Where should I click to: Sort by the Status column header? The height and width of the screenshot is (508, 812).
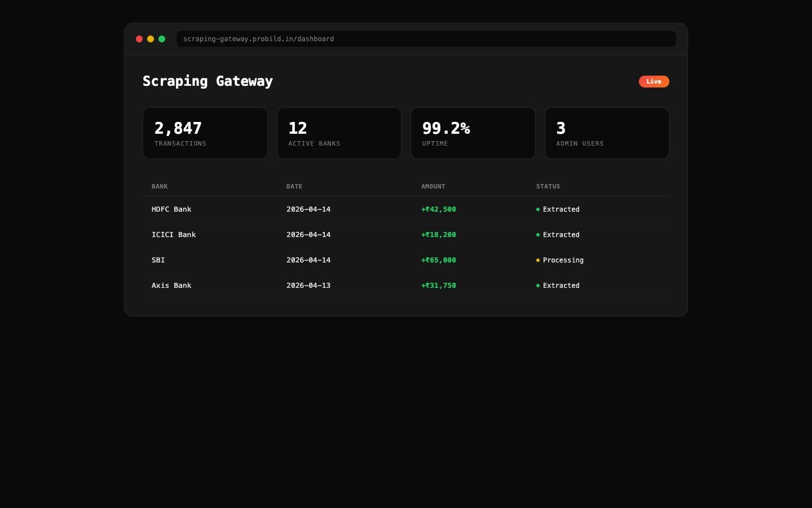548,186
